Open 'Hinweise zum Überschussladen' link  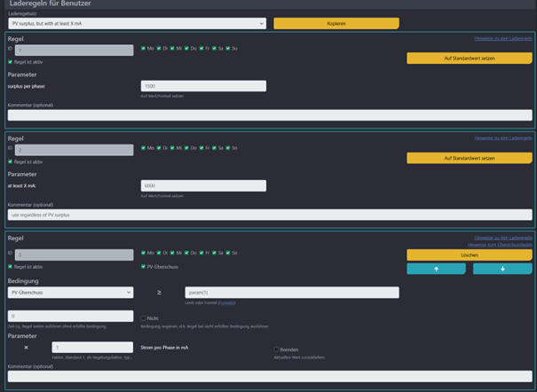pos(500,245)
